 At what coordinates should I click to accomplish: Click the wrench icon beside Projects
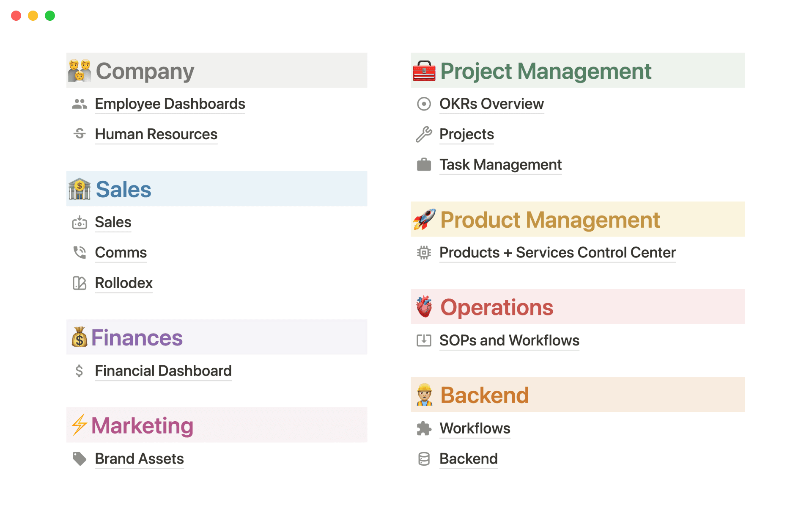[424, 134]
